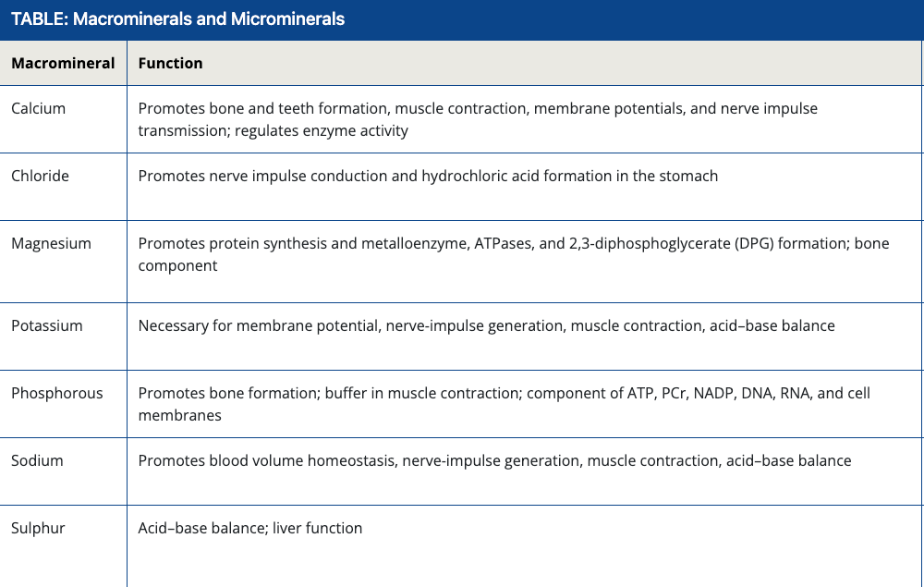This screenshot has height=587, width=924.
Task: Select the Magnesium row label
Action: pyautogui.click(x=52, y=244)
